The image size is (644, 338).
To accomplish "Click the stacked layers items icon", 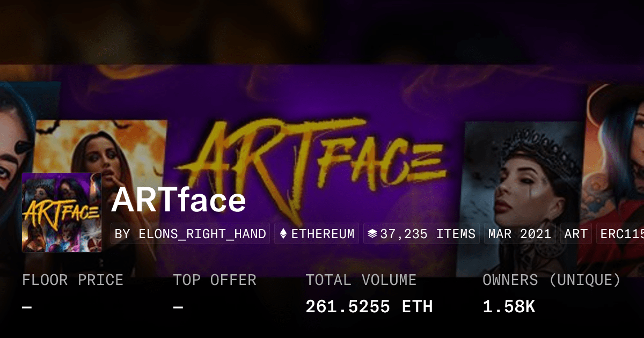I will [x=372, y=234].
